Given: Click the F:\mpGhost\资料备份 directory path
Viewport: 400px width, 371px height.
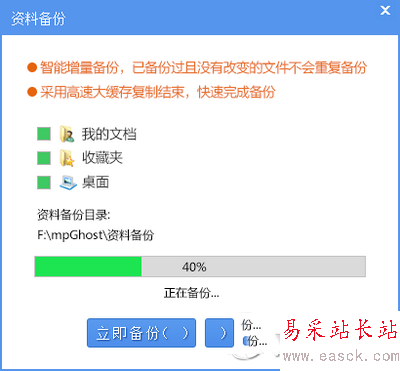Looking at the screenshot, I should coord(95,235).
